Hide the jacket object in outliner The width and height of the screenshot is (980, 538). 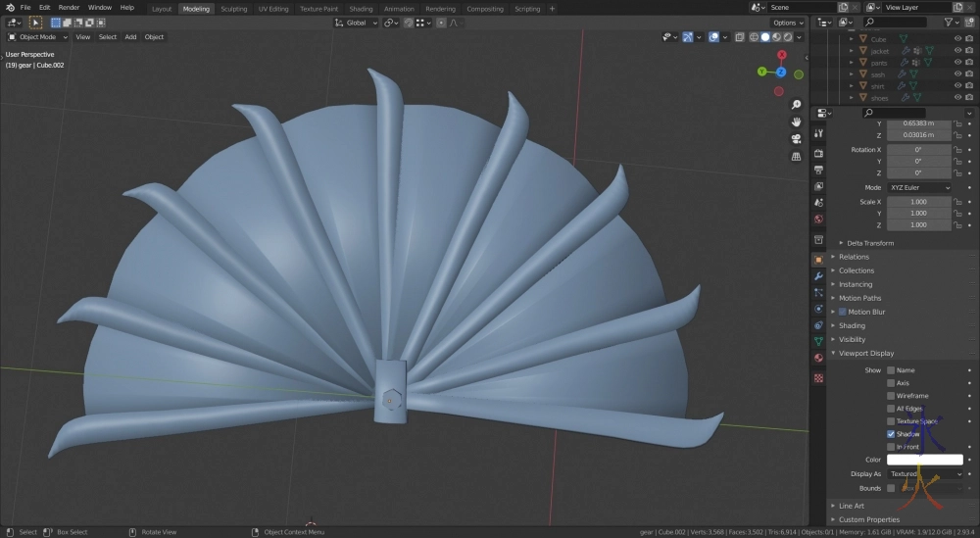click(957, 51)
